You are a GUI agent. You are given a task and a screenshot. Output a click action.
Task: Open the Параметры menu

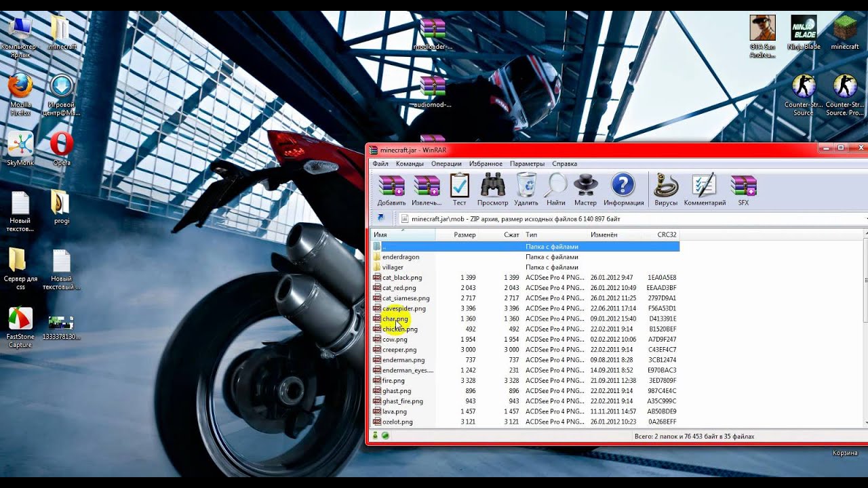(527, 163)
